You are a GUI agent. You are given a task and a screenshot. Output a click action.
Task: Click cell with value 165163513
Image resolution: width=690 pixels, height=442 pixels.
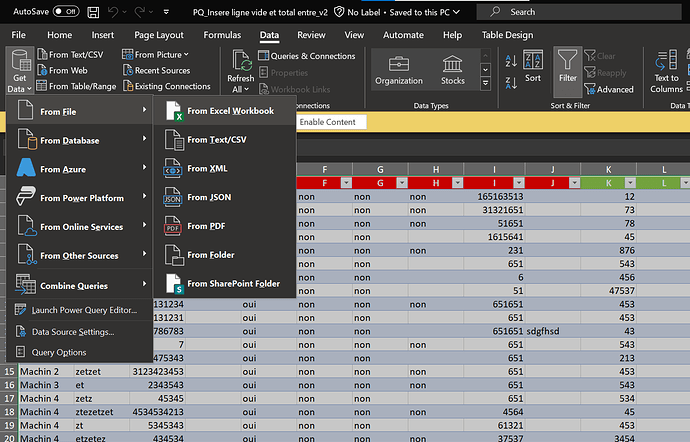point(494,196)
